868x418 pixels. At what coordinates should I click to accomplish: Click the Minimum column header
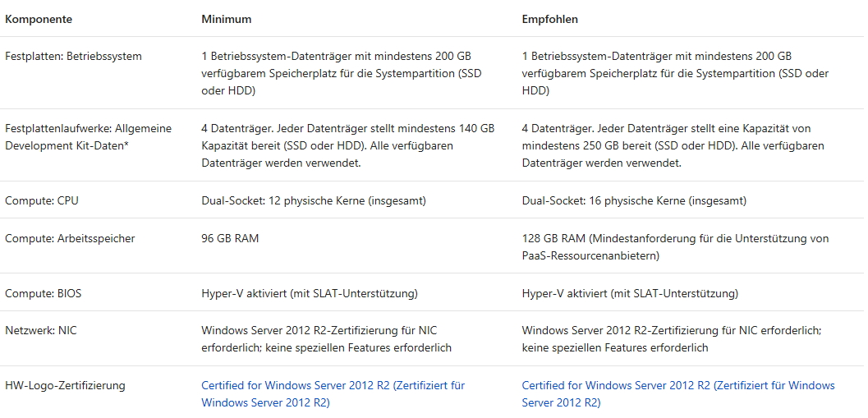227,19
